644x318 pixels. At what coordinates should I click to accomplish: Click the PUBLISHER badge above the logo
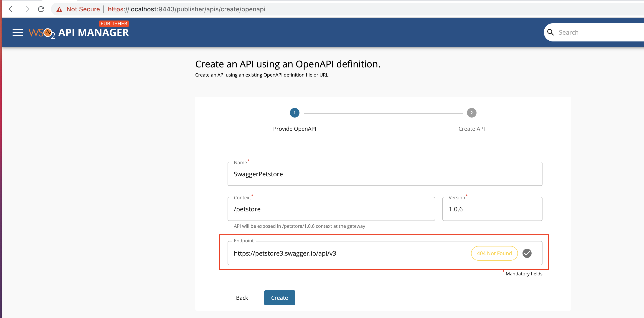tap(114, 23)
